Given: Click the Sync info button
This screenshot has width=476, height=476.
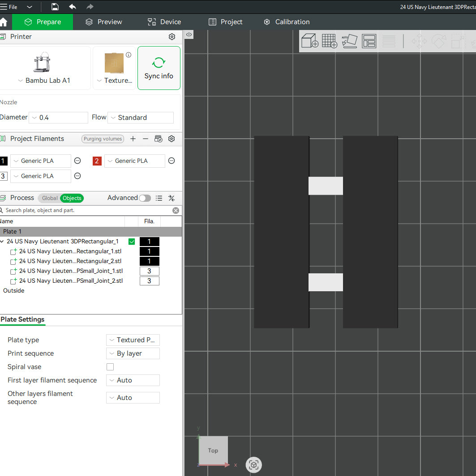Looking at the screenshot, I should 159,68.
